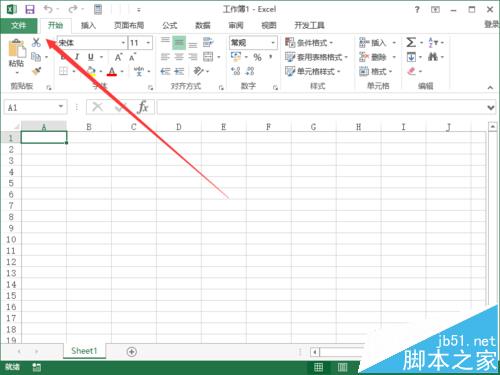Click in the formula bar
Image resolution: width=500 pixels, height=375 pixels.
[x=321, y=107]
